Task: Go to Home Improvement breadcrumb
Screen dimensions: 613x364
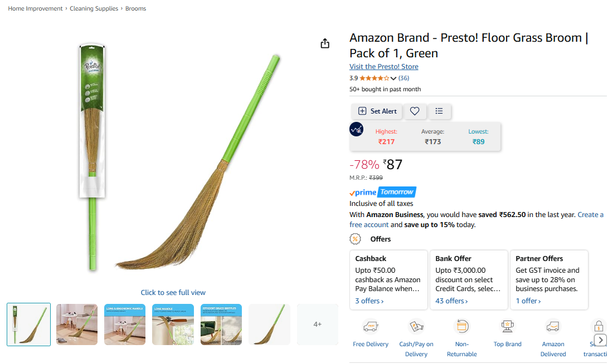Action: 35,9
